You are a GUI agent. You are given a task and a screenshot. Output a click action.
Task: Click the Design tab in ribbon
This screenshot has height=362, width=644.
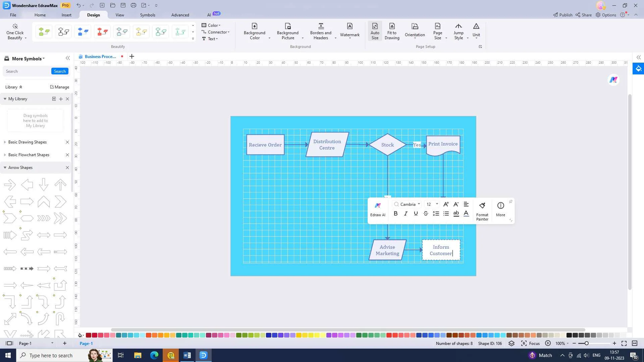(93, 15)
